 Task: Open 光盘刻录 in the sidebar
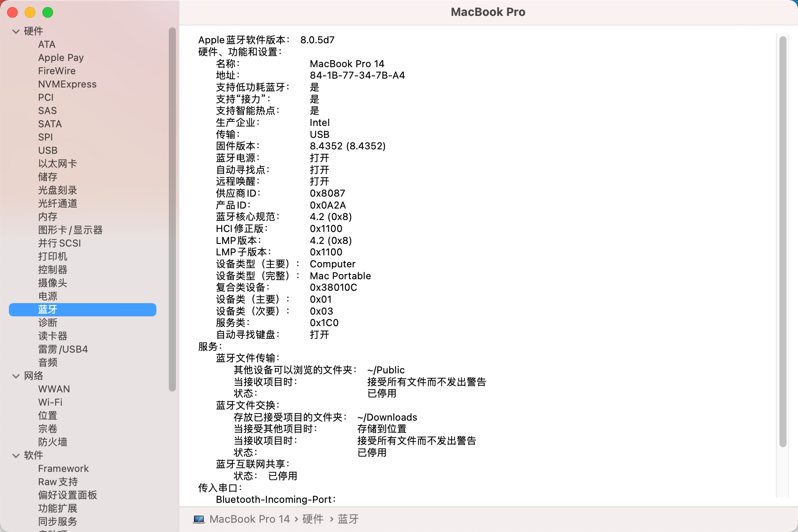click(x=57, y=190)
